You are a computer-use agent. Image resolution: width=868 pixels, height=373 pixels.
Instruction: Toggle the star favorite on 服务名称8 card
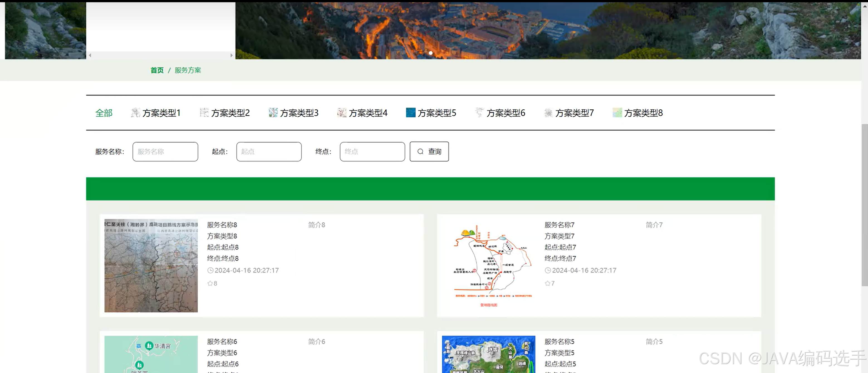point(210,283)
